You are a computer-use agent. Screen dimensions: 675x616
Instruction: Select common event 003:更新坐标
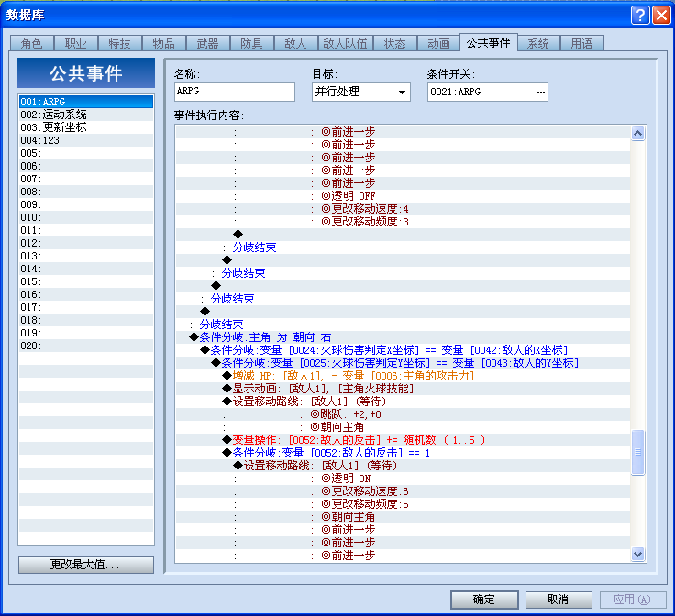(x=86, y=127)
